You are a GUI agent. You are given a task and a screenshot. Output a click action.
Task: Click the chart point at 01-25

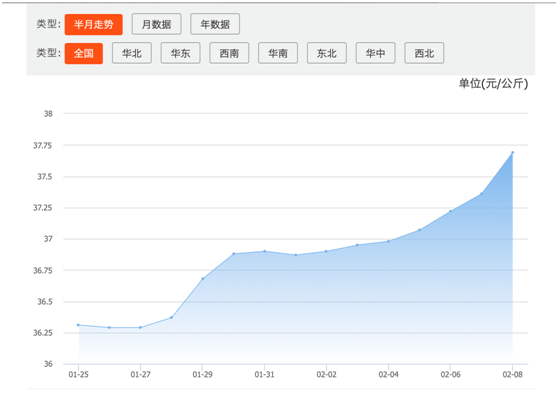78,325
